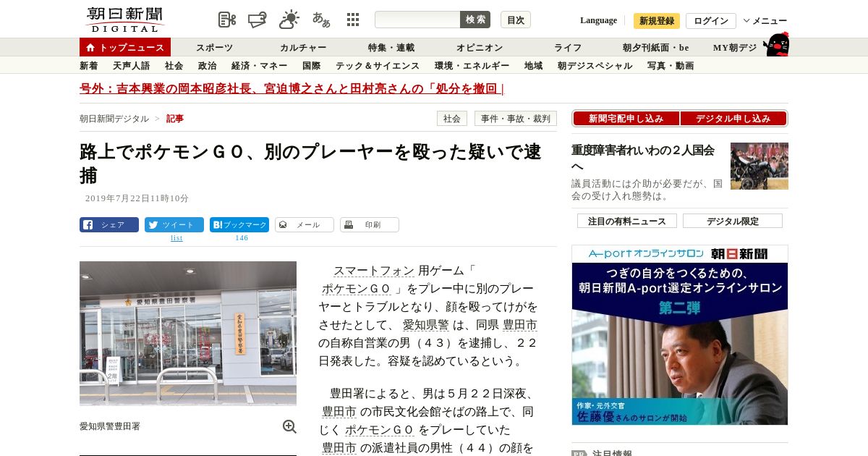Add the article to Hatena Bookmark
The height and width of the screenshot is (456, 868).
pyautogui.click(x=239, y=224)
